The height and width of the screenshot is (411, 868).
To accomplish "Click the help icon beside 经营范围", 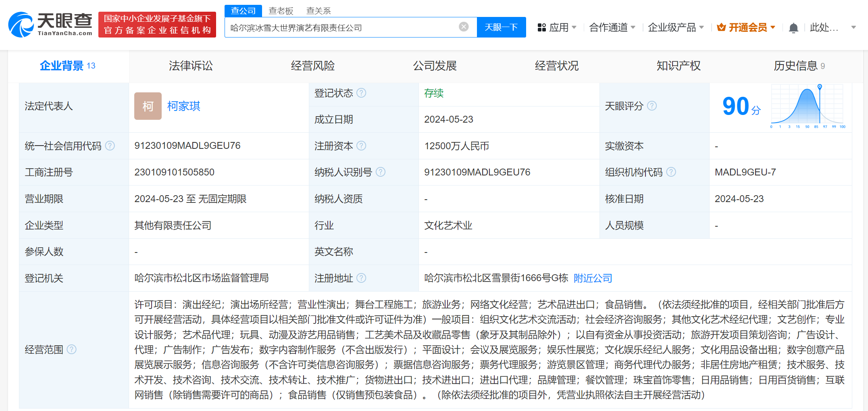I will pos(73,349).
